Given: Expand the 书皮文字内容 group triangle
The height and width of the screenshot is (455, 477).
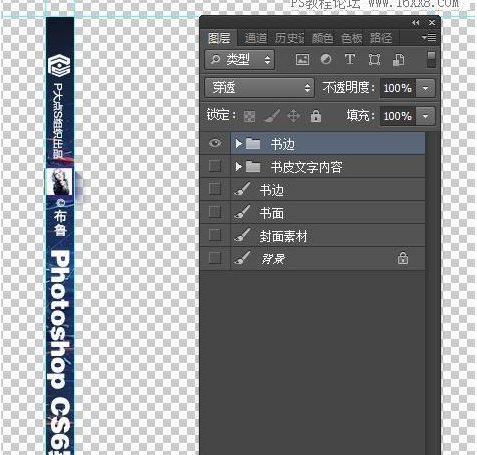Looking at the screenshot, I should (x=238, y=167).
